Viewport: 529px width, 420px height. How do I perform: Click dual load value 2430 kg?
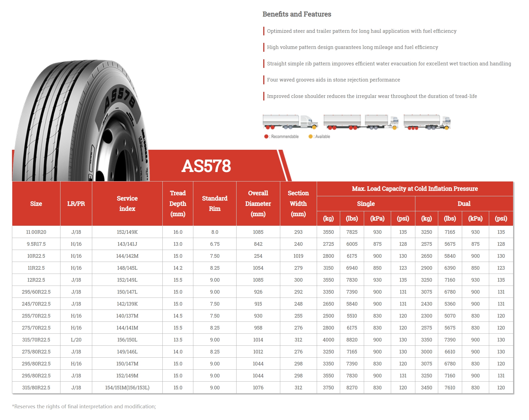pyautogui.click(x=426, y=304)
